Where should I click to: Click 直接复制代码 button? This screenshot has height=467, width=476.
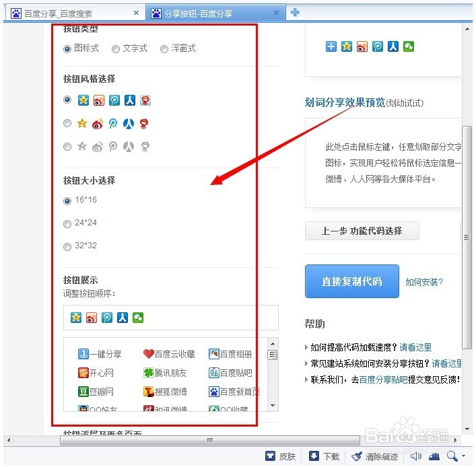pos(352,281)
